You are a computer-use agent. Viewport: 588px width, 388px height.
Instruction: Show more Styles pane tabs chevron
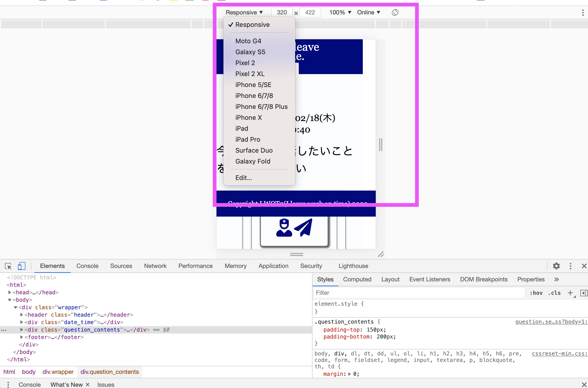[x=557, y=279]
